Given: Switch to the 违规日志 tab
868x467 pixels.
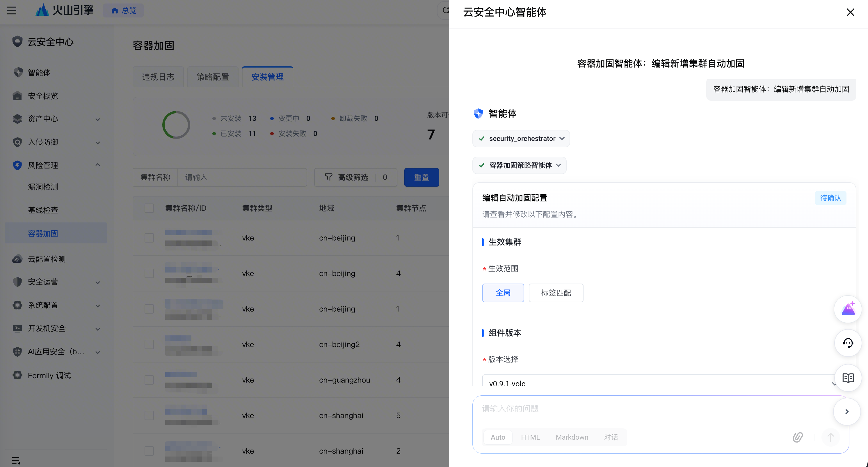Looking at the screenshot, I should (158, 77).
